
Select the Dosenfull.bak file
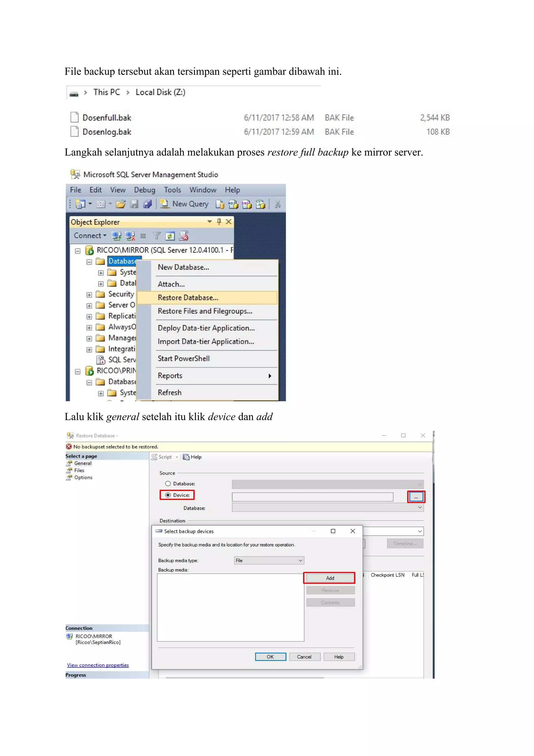pyautogui.click(x=107, y=117)
